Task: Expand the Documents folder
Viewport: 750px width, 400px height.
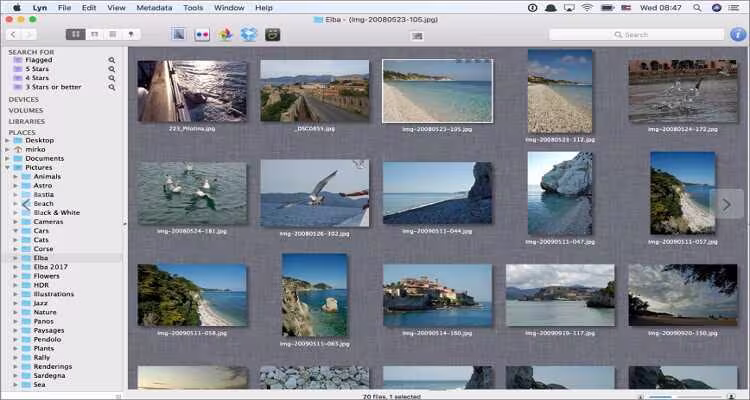Action: click(x=9, y=158)
